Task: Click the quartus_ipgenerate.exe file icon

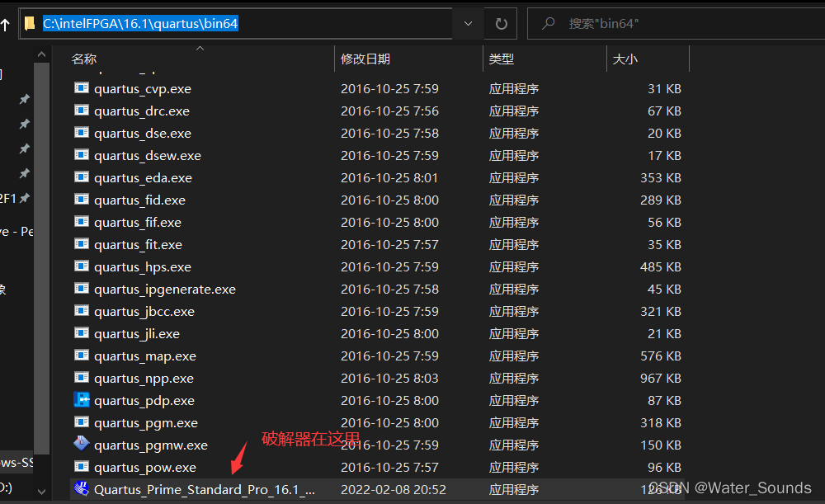Action: point(82,289)
